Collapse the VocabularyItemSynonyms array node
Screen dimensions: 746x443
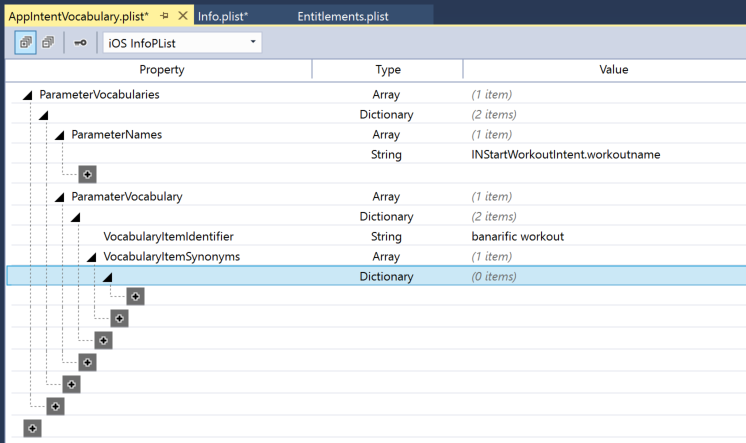pyautogui.click(x=91, y=257)
